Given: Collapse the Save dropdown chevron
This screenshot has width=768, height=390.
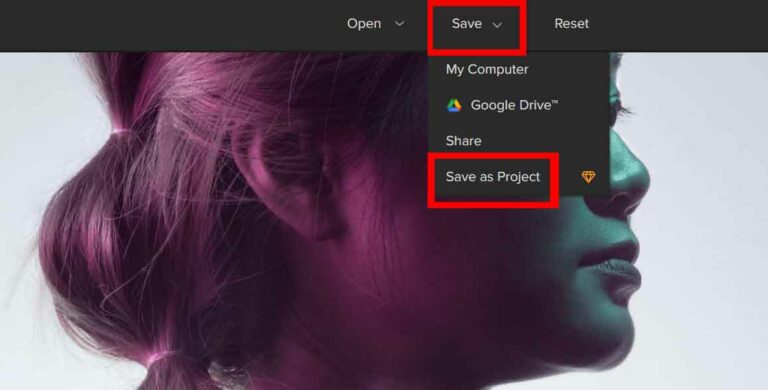Looking at the screenshot, I should pos(497,25).
